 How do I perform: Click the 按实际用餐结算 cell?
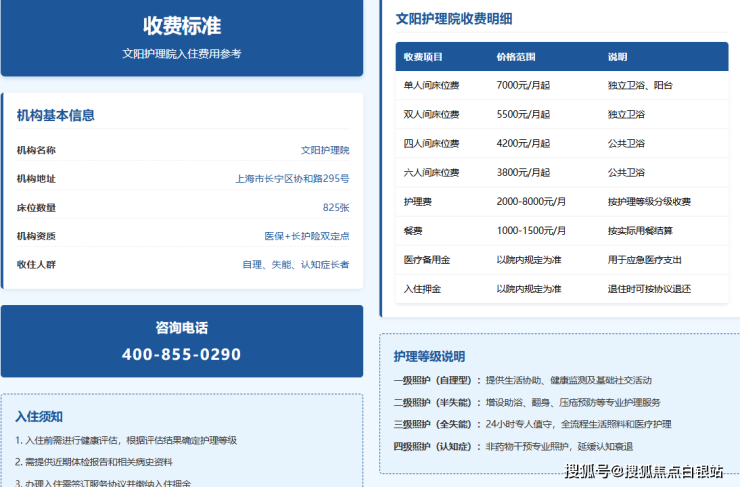click(640, 231)
